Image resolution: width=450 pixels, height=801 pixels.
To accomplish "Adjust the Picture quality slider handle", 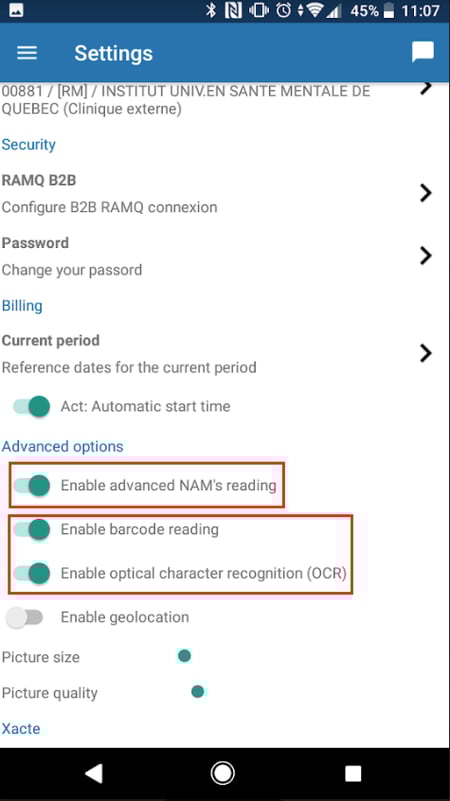I will (198, 692).
